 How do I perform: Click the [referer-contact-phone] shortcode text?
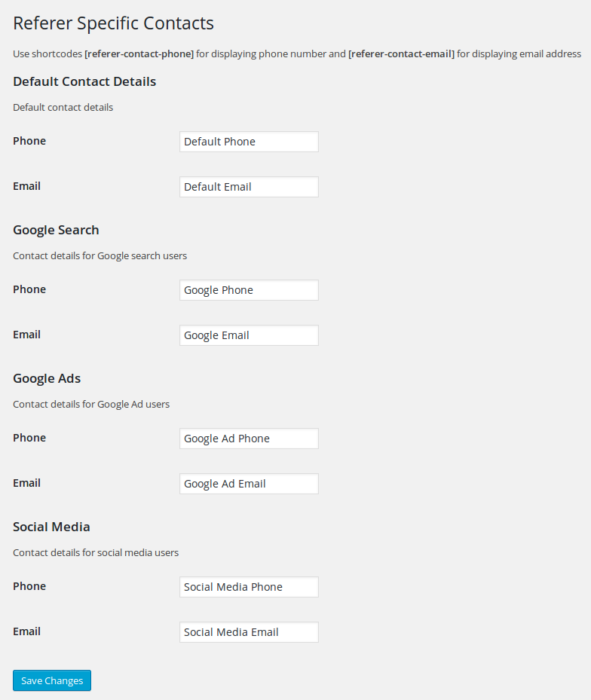139,54
